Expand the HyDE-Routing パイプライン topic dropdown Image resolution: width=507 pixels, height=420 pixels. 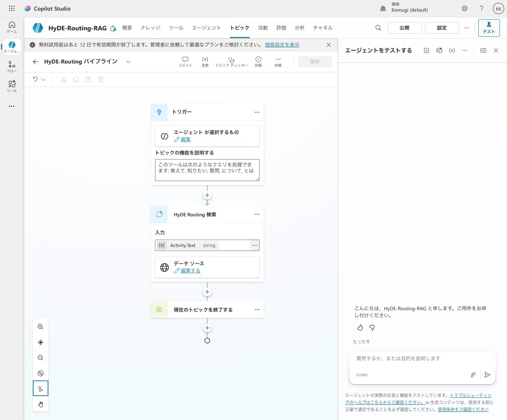pos(128,62)
